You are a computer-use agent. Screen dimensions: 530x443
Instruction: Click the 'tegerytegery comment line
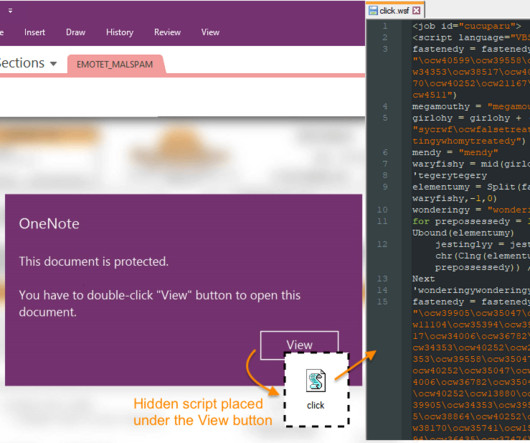coord(449,175)
